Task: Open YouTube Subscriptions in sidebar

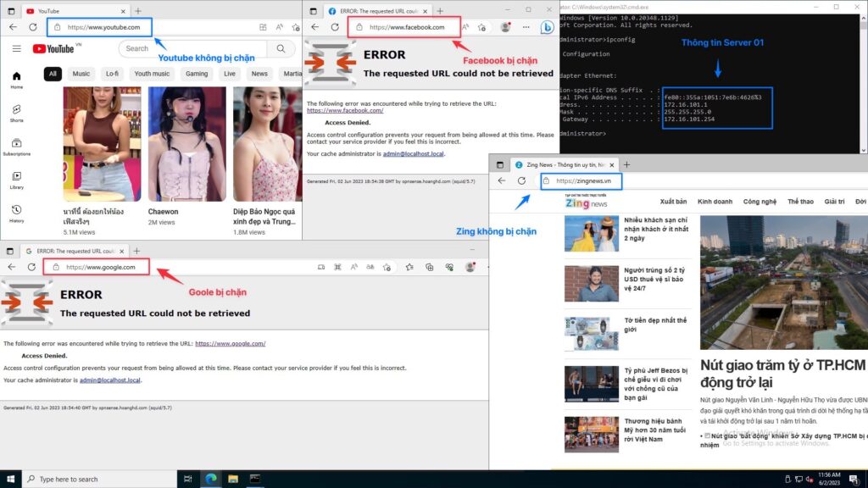Action: point(17,147)
